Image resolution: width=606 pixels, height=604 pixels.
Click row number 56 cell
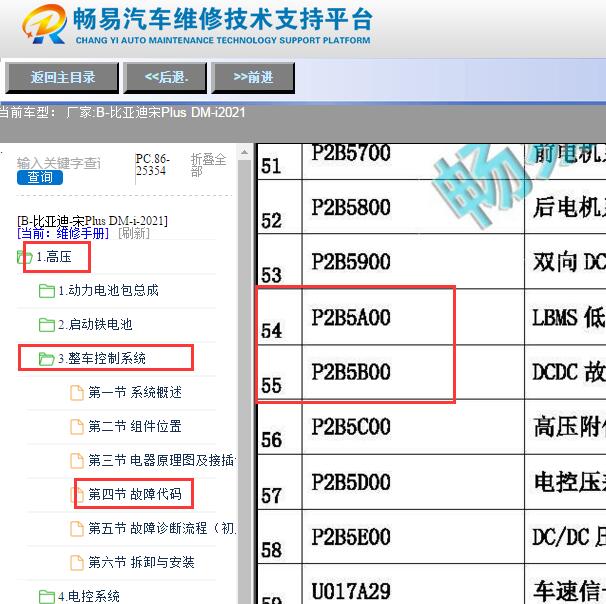tap(279, 427)
